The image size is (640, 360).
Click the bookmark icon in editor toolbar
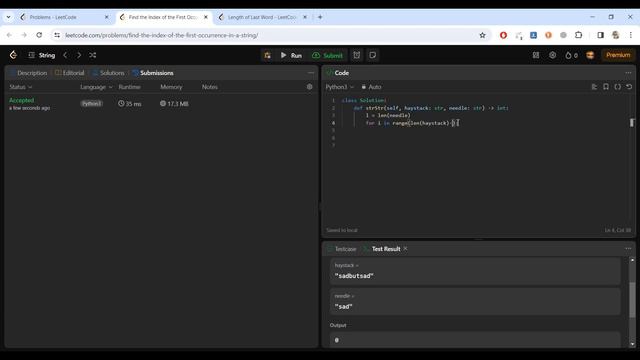[606, 87]
